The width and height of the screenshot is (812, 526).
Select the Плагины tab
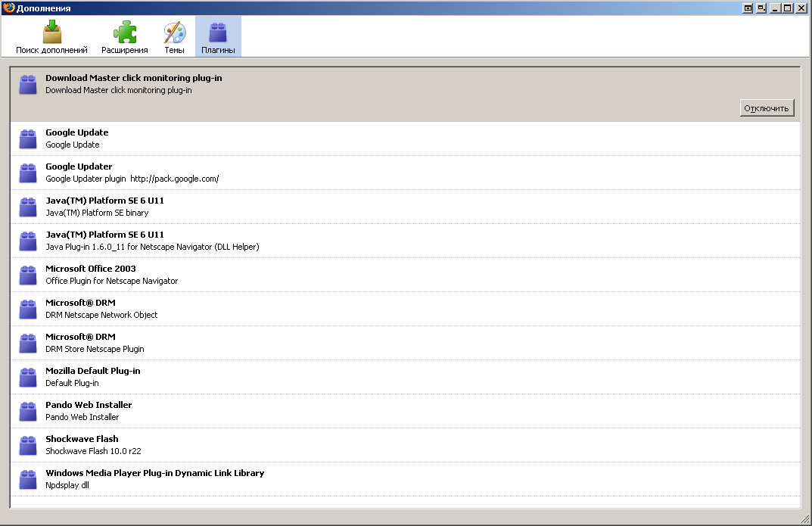[x=218, y=37]
